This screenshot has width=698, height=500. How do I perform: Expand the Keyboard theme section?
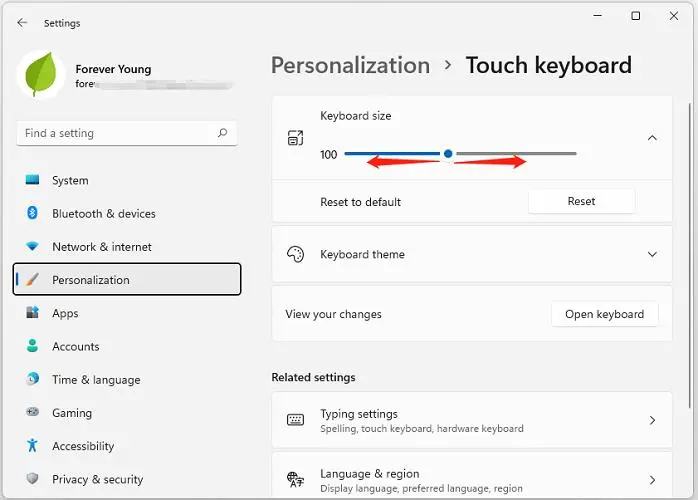coord(652,254)
